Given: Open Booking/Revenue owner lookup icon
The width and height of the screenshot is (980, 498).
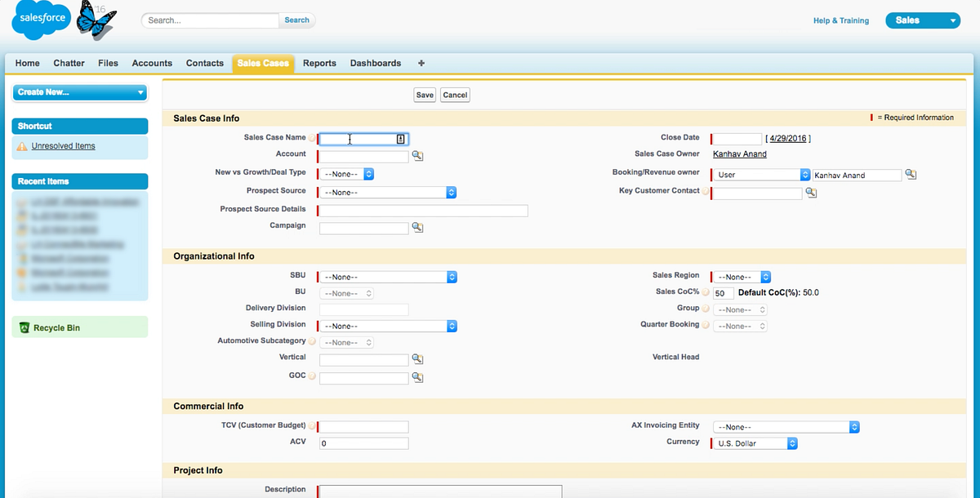Looking at the screenshot, I should pyautogui.click(x=911, y=175).
